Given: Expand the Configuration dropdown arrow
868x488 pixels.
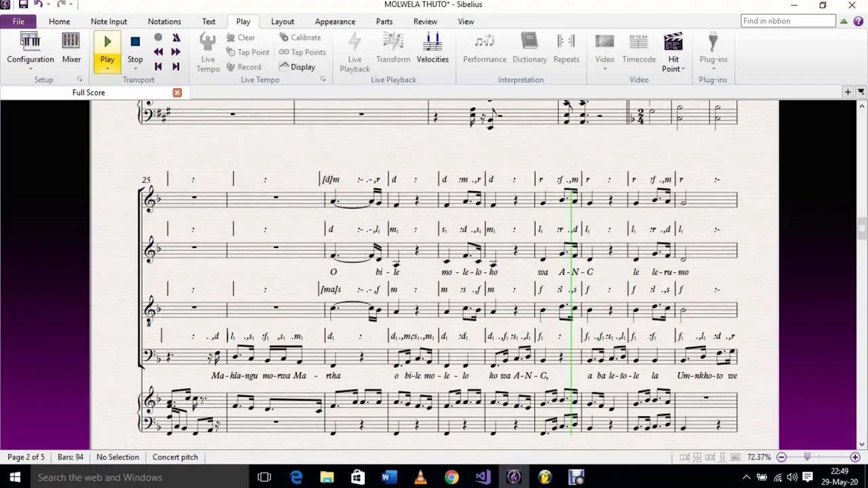Looking at the screenshot, I should click(x=31, y=69).
